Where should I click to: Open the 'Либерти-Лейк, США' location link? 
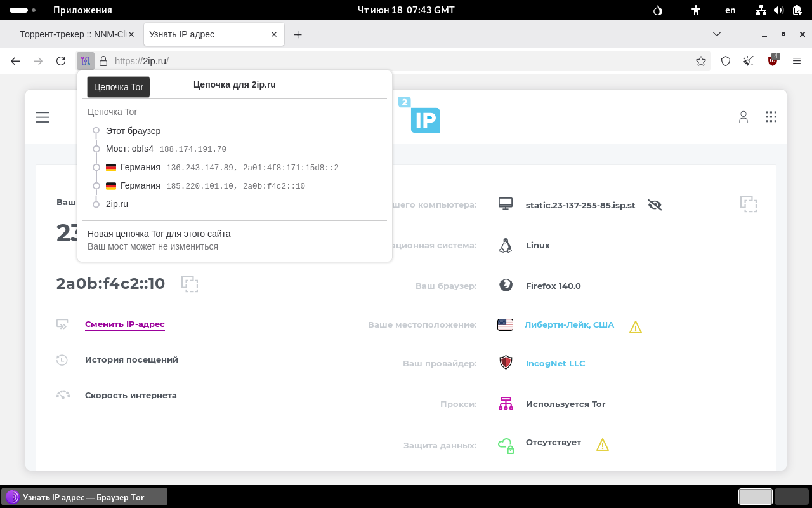coord(569,324)
